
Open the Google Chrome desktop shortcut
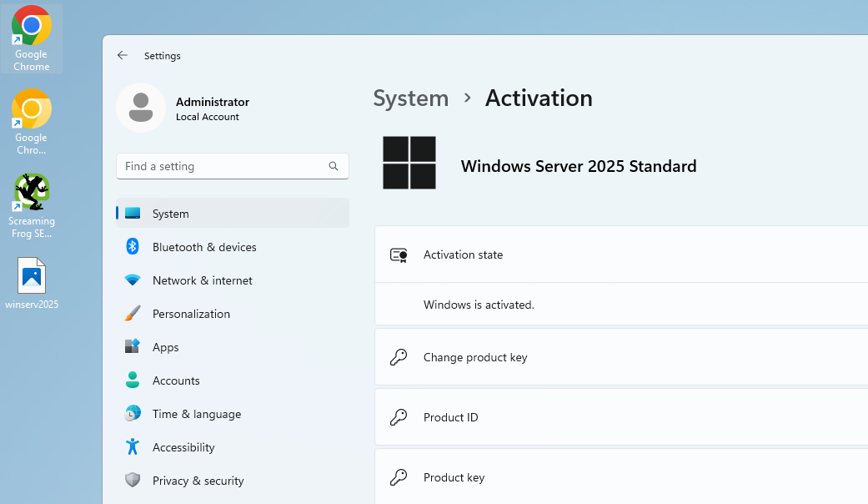tap(32, 38)
